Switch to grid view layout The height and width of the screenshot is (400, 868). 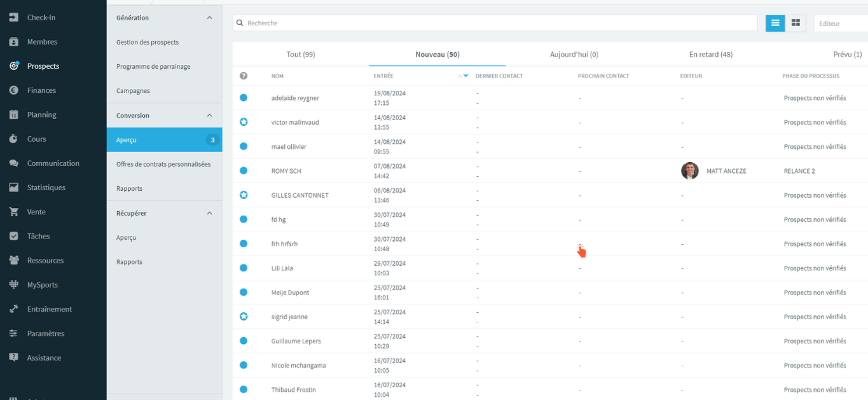[796, 23]
